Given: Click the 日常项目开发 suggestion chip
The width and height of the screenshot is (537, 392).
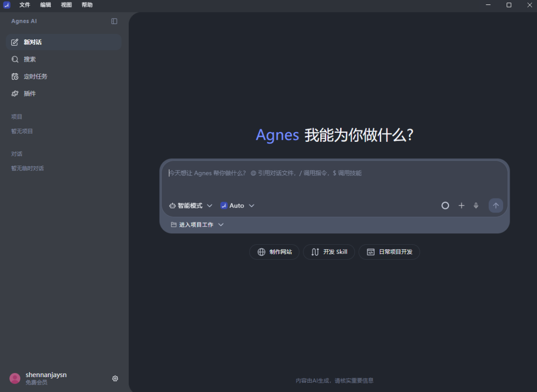Looking at the screenshot, I should click(x=389, y=252).
